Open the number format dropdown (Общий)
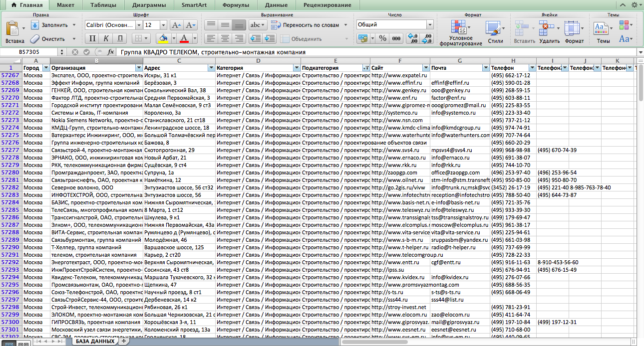 [x=430, y=24]
